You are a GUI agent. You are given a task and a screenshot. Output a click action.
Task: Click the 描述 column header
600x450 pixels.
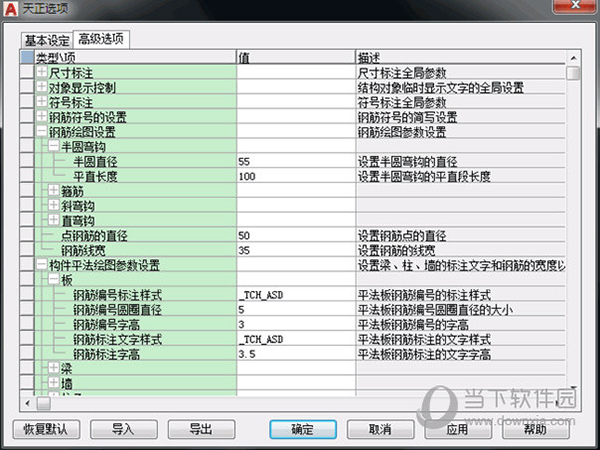pos(461,57)
